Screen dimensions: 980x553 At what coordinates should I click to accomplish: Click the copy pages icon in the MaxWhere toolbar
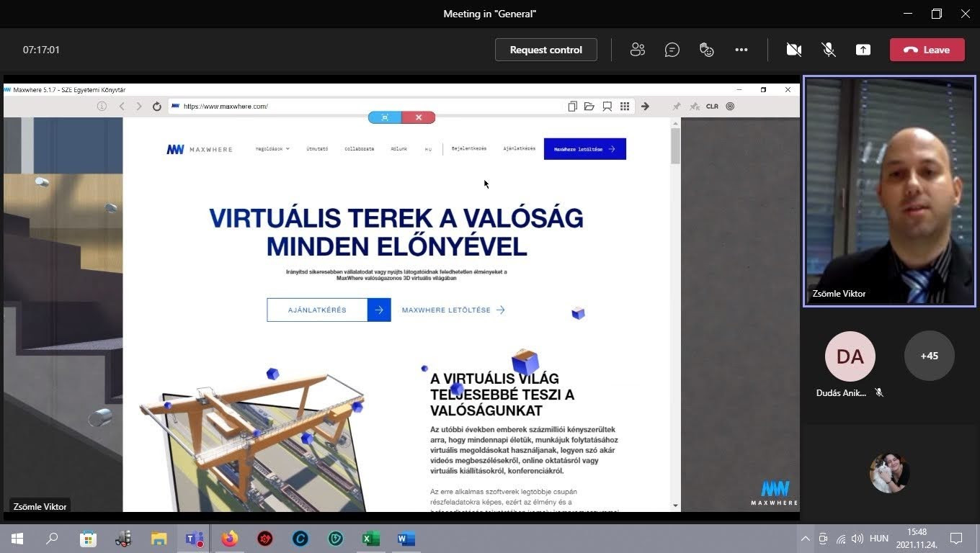point(572,106)
